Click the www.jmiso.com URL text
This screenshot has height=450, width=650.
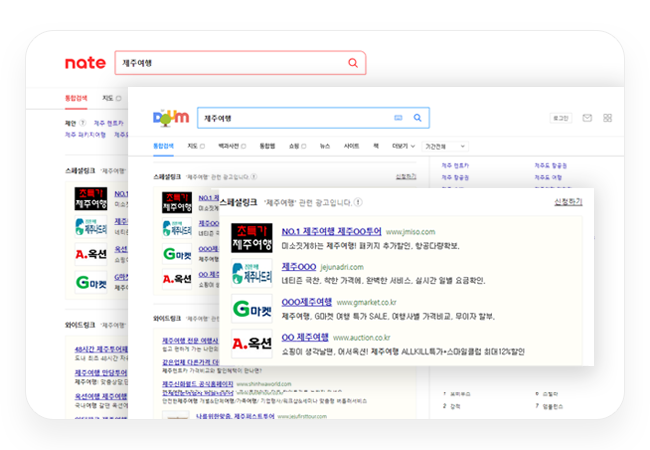coord(410,232)
